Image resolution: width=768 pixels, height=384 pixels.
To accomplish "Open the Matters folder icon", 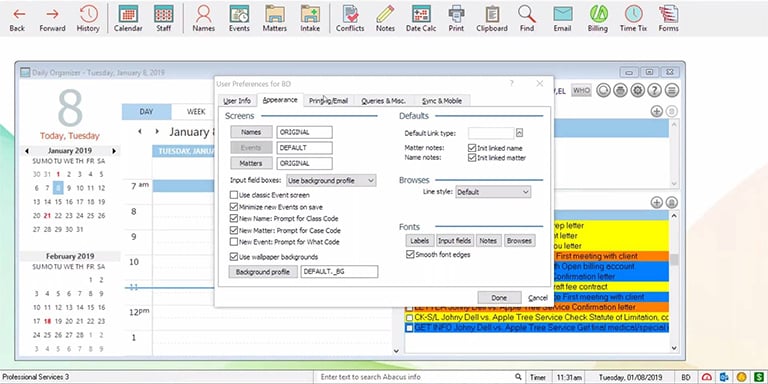I will click(274, 18).
